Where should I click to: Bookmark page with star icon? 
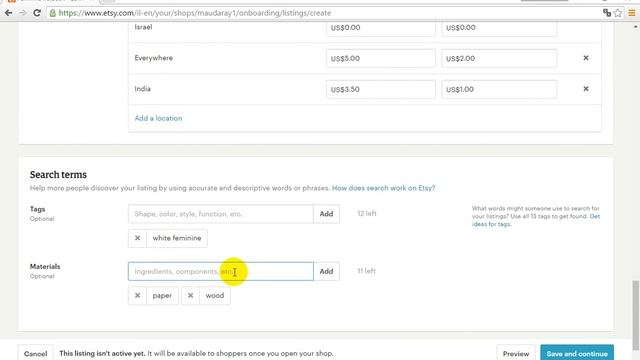(618, 13)
